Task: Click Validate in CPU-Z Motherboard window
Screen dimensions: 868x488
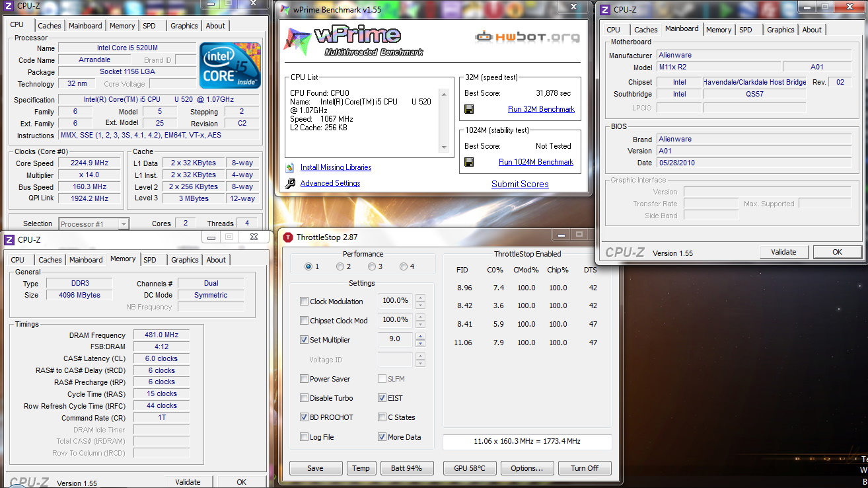Action: pos(783,252)
